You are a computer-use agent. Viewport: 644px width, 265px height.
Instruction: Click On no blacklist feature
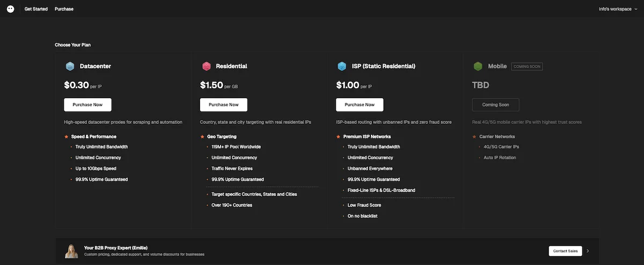click(363, 216)
